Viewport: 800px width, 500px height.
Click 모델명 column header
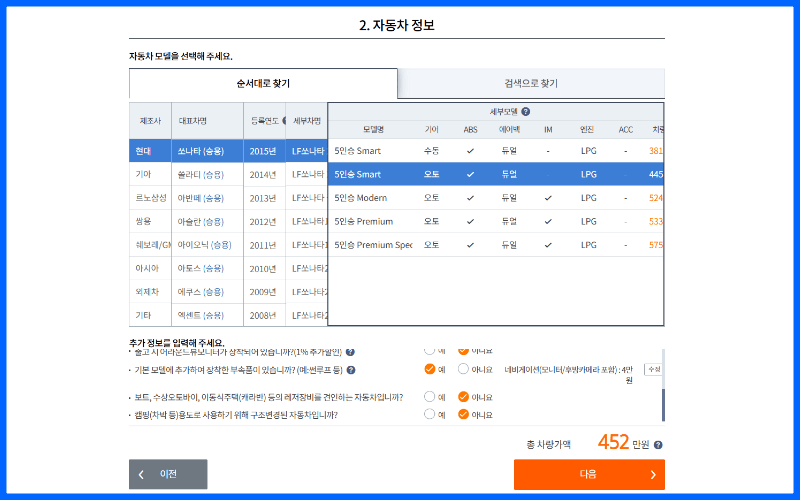point(373,130)
